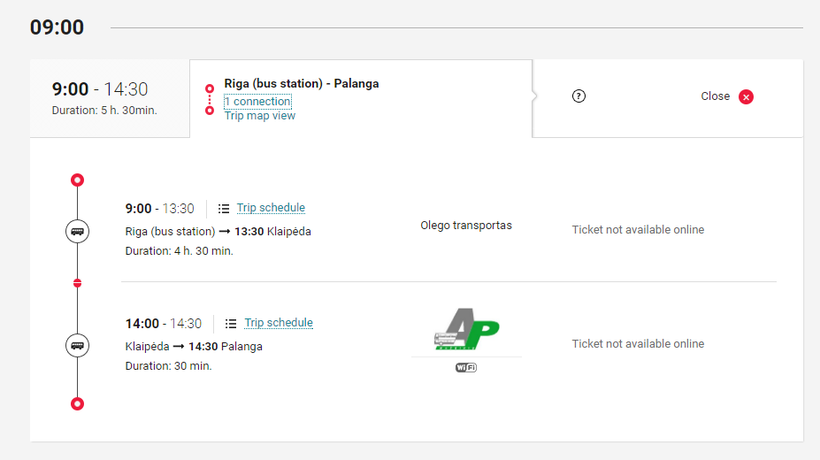This screenshot has height=460, width=820.
Task: Open the Trip map view link
Action: tap(260, 116)
